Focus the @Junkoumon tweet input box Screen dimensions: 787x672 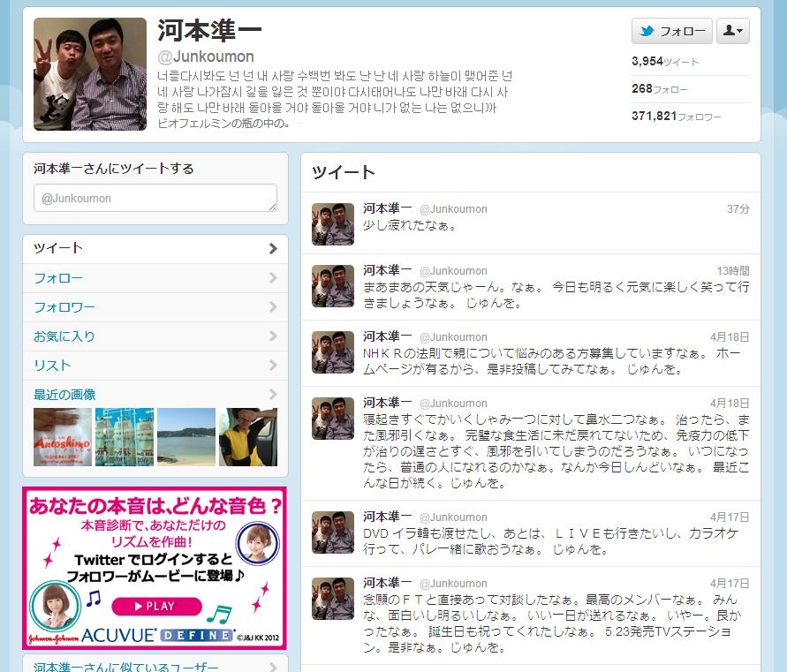[155, 198]
